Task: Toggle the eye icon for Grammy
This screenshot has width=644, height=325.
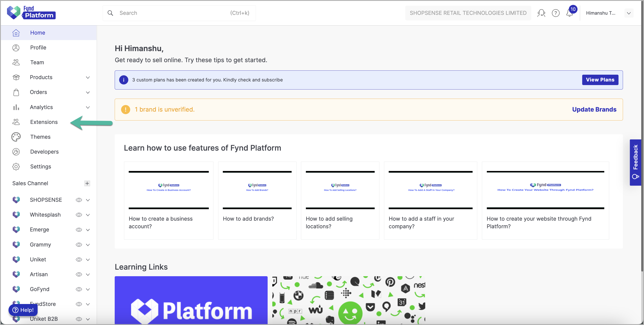Action: click(79, 245)
